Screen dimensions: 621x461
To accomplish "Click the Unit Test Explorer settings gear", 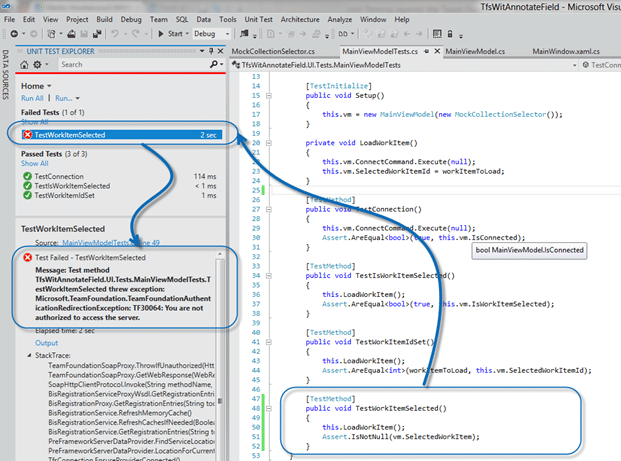I will [37, 65].
